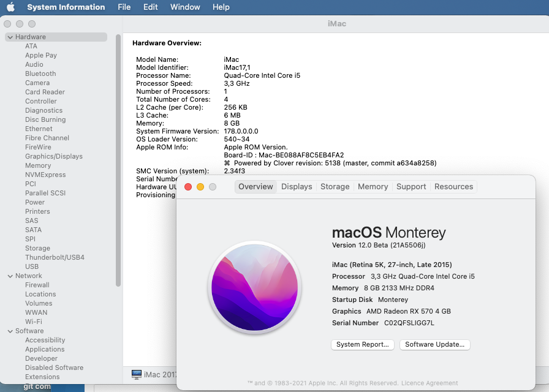Image resolution: width=549 pixels, height=392 pixels.
Task: Open the Edit menu
Action: click(x=151, y=7)
